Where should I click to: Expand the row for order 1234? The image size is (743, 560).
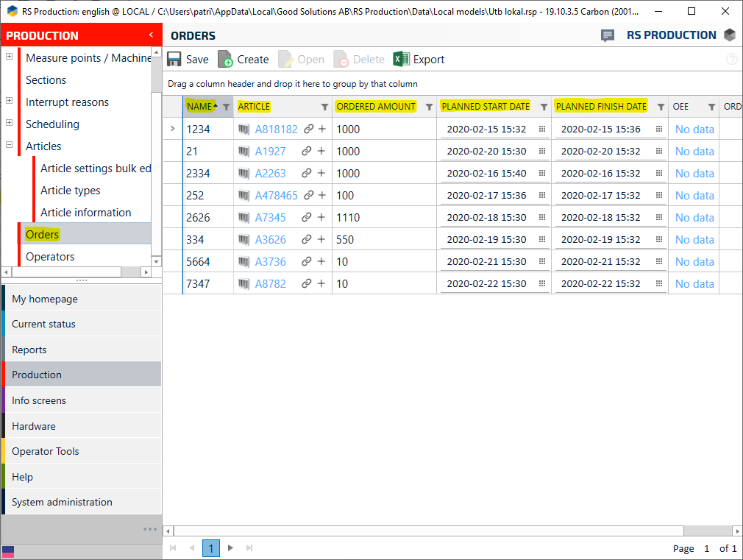[x=173, y=129]
